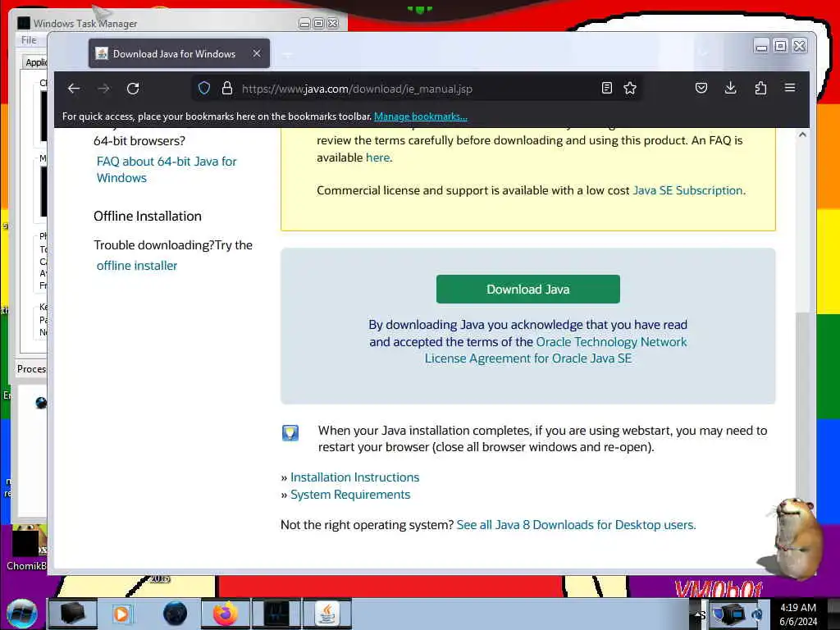The height and width of the screenshot is (630, 840).
Task: Click the volume tray icon
Action: click(x=757, y=614)
